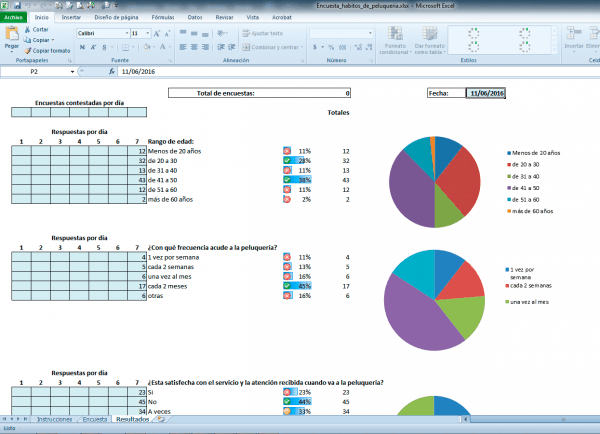Viewport: 600px width, 434px height.
Task: Click the formula bar showing 11/06/2016
Action: [x=358, y=72]
